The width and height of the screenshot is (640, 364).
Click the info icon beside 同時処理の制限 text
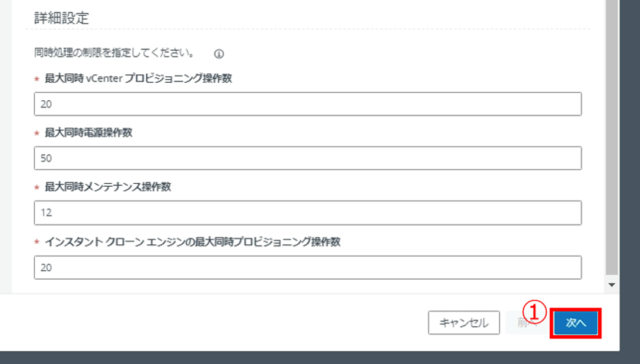point(219,54)
